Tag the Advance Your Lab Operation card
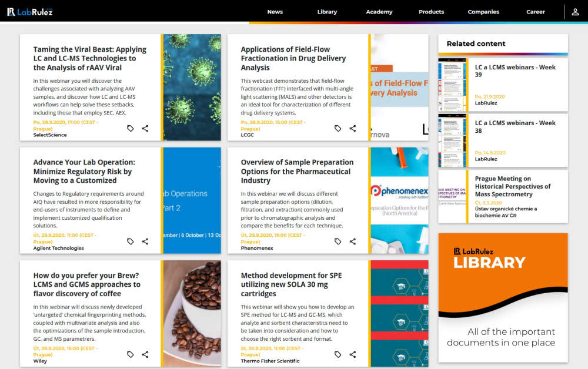 coord(130,241)
